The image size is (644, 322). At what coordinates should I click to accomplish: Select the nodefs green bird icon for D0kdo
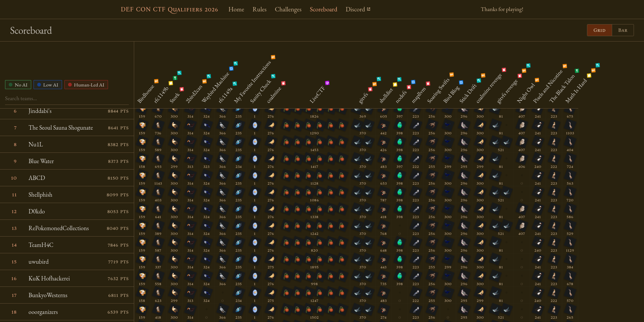[x=399, y=209]
